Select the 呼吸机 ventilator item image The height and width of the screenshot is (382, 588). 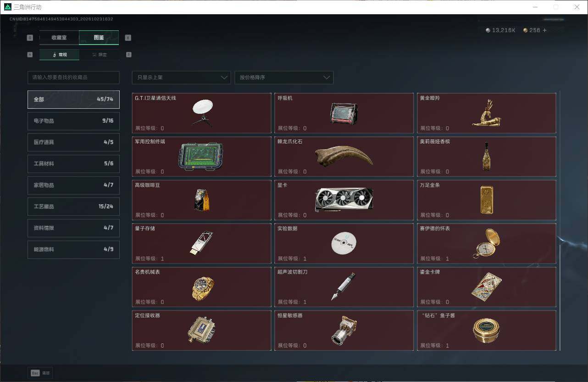coord(344,113)
